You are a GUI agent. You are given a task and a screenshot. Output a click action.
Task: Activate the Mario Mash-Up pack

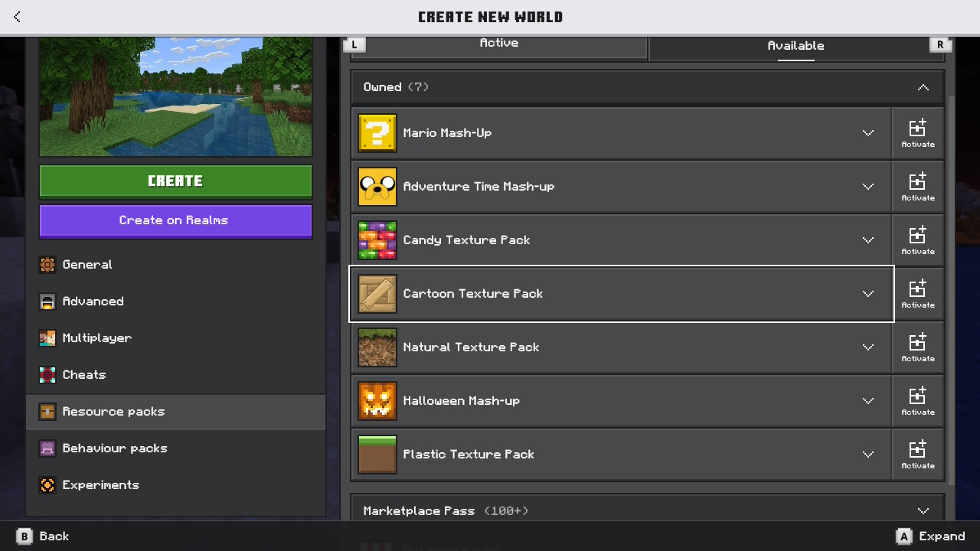pos(918,133)
